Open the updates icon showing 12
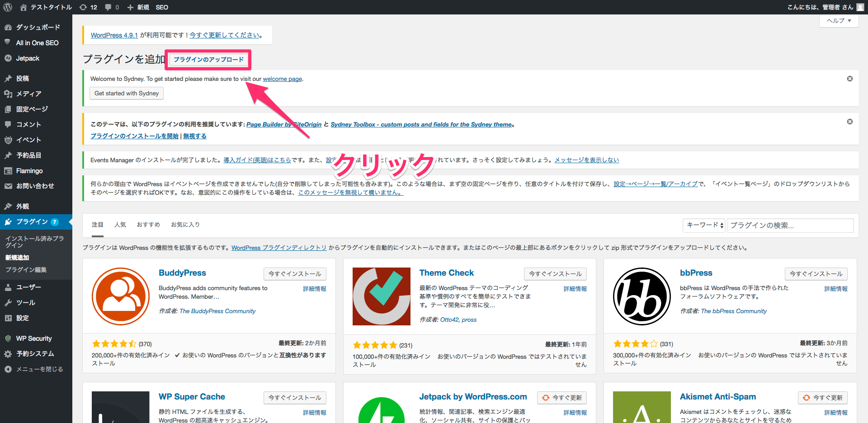Viewport: 868px width, 423px height. tap(83, 7)
